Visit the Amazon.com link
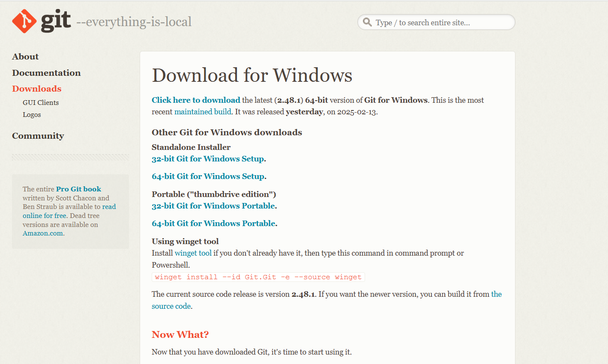Screen dimensions: 608x364 (43, 233)
